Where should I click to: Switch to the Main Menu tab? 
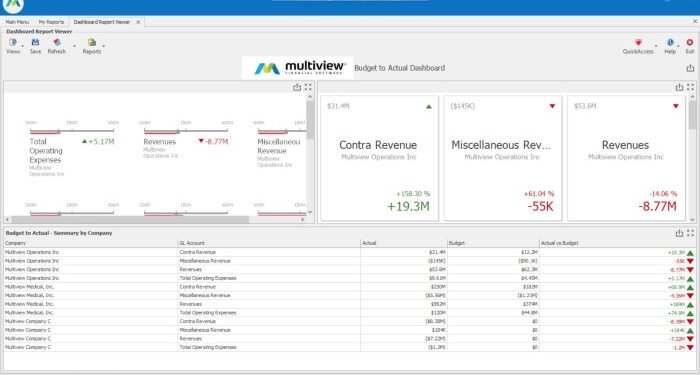17,22
